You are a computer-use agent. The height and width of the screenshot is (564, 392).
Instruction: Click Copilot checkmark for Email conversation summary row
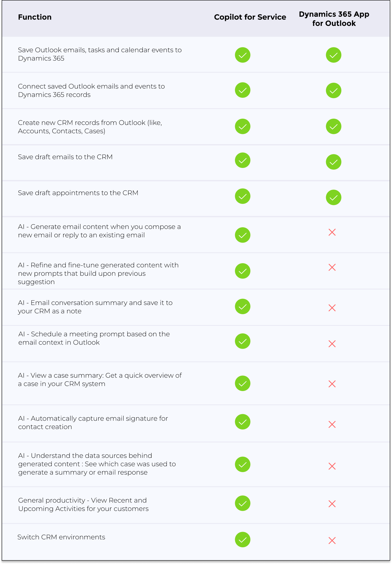[x=243, y=307]
